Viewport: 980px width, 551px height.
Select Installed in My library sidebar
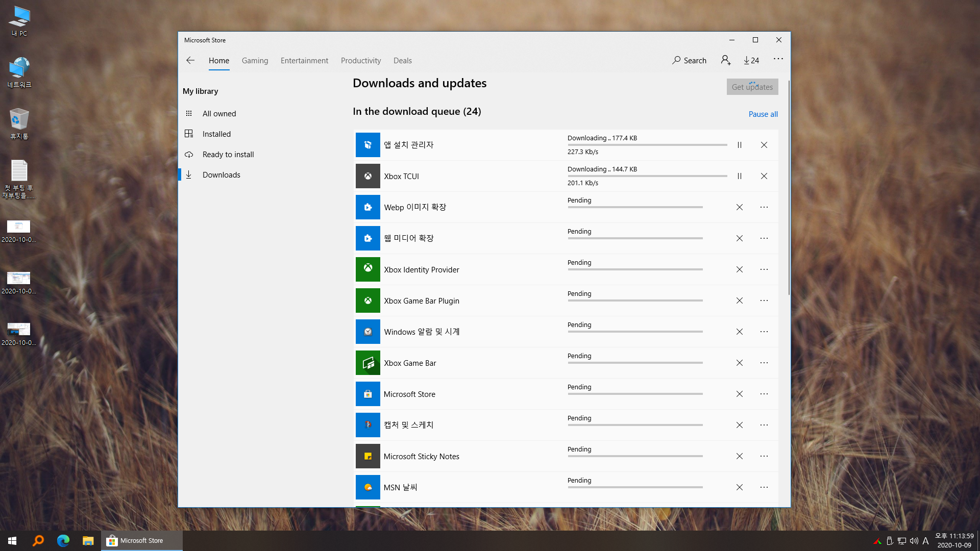click(216, 134)
